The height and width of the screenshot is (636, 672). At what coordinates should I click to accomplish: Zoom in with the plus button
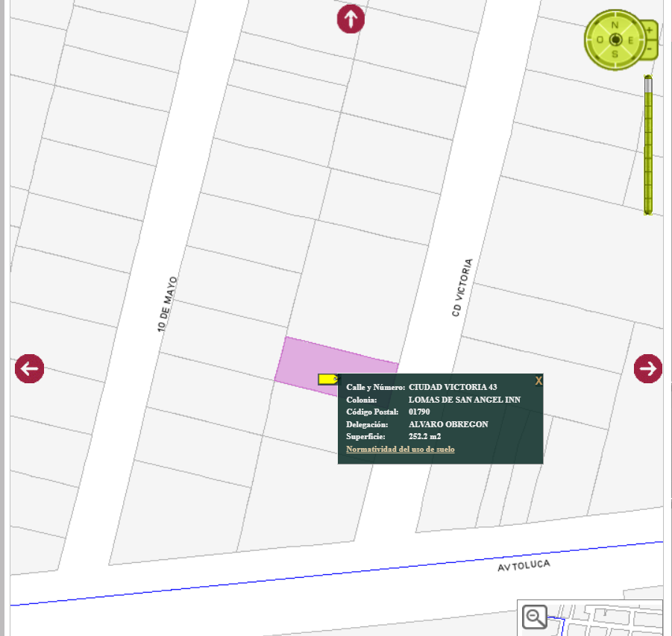coord(650,30)
